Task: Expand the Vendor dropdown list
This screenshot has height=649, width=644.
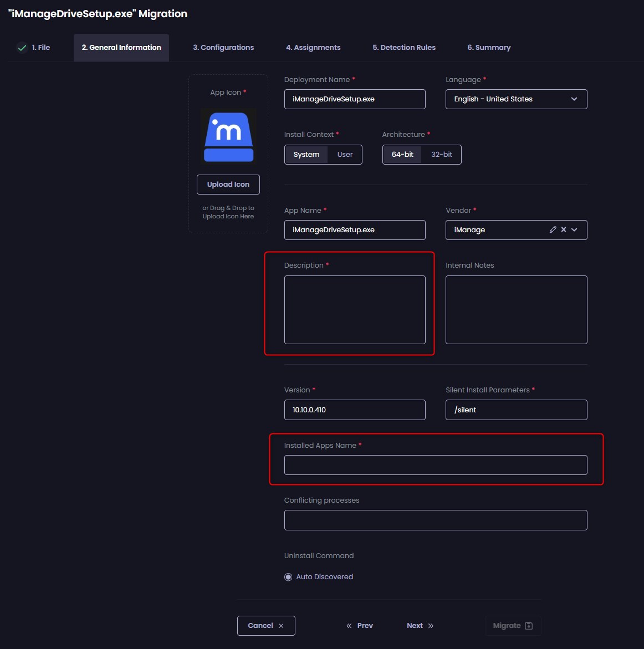Action: click(x=574, y=229)
